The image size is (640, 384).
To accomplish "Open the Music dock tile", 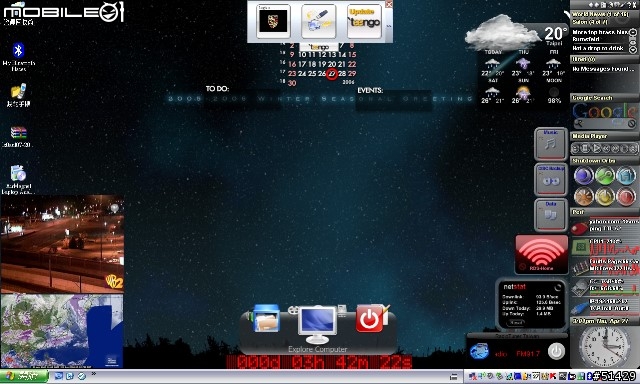I will coord(551,144).
